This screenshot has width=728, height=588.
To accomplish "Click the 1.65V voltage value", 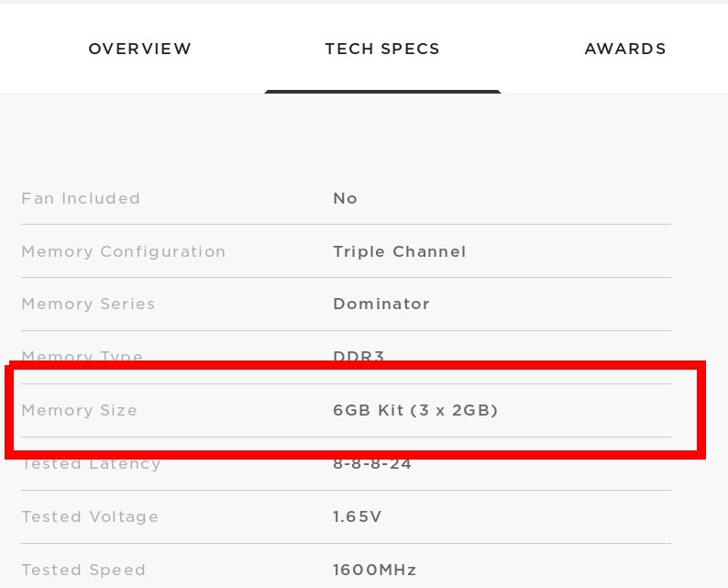I will click(357, 517).
